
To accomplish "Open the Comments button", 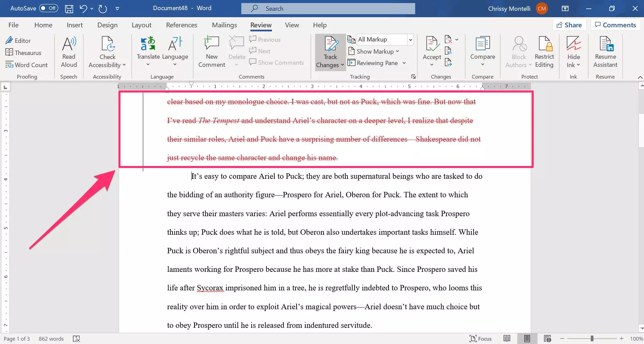I will 615,25.
